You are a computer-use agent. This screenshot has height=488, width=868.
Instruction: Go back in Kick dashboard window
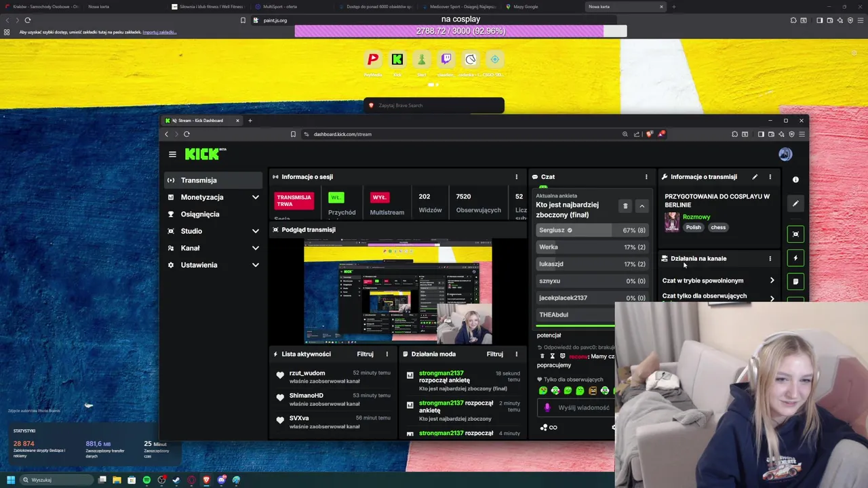tap(167, 134)
